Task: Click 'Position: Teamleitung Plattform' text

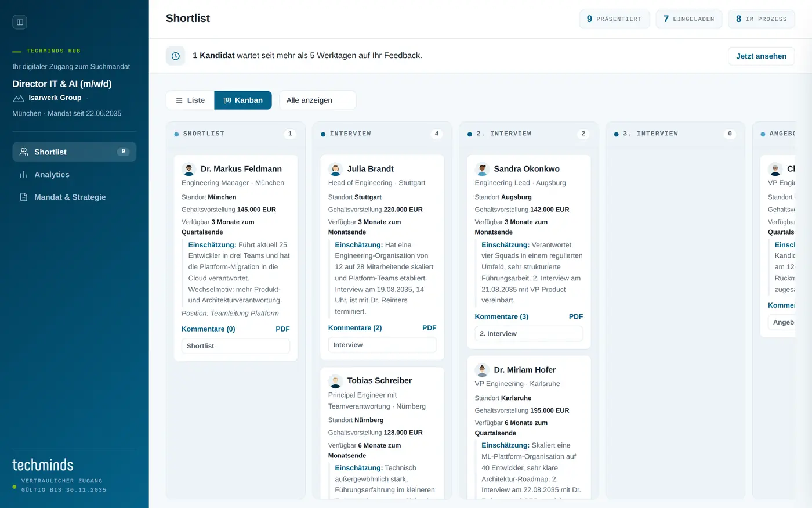Action: point(230,314)
